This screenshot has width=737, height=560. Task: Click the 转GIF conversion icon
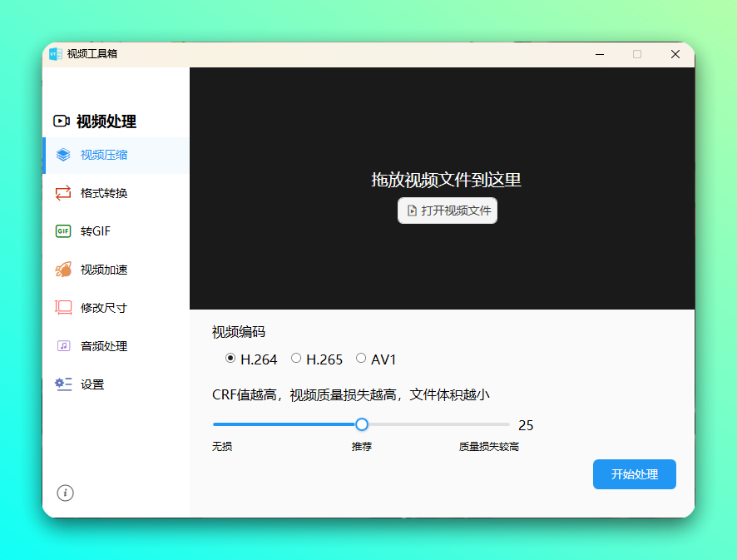click(x=62, y=230)
